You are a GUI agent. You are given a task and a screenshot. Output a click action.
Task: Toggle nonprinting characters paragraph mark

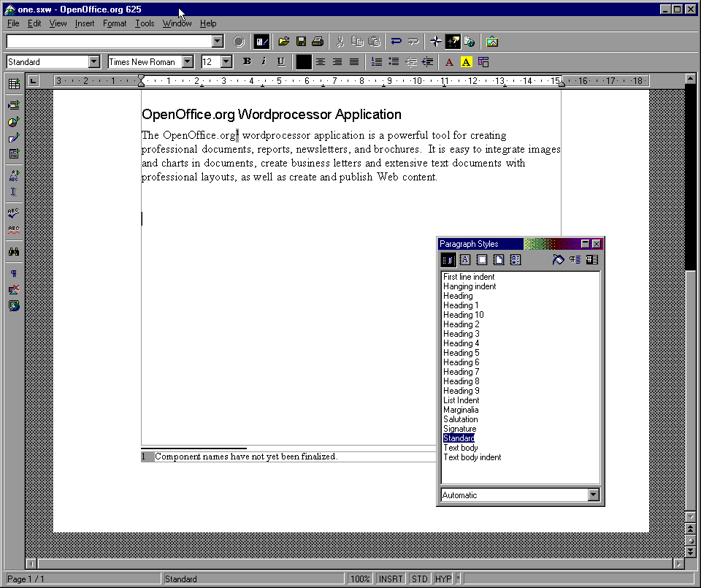point(13,274)
